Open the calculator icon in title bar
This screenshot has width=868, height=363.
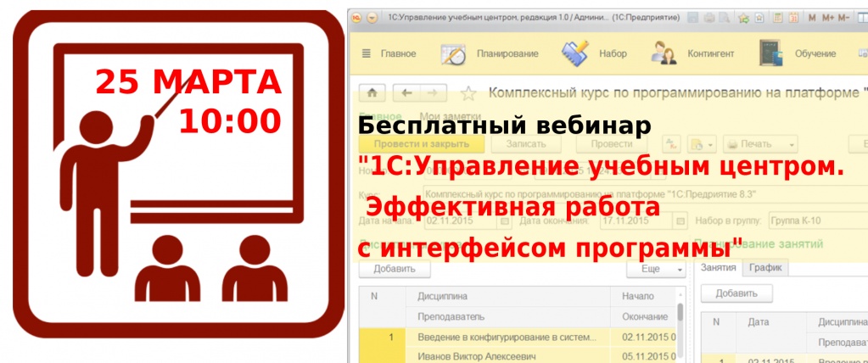point(778,18)
